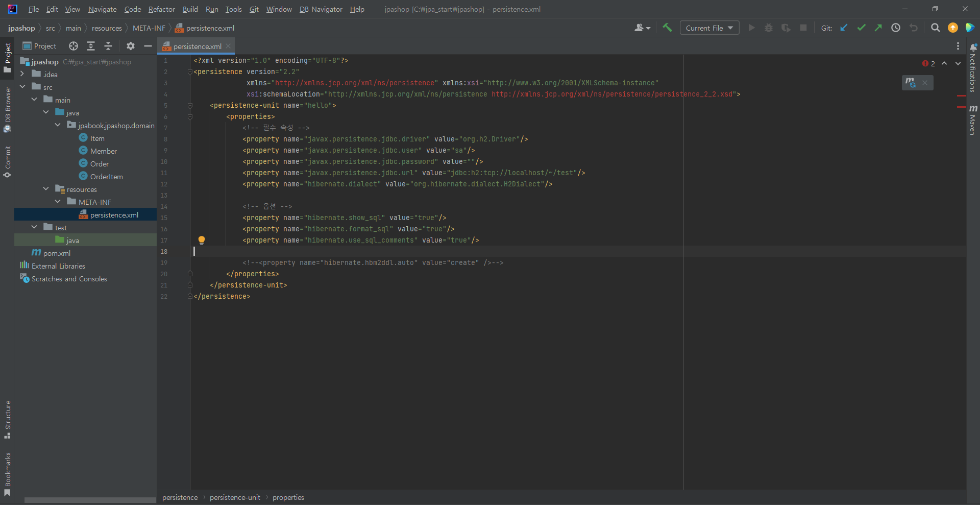Viewport: 980px width, 505px height.
Task: Select the OrderItem class in tree
Action: pos(106,177)
